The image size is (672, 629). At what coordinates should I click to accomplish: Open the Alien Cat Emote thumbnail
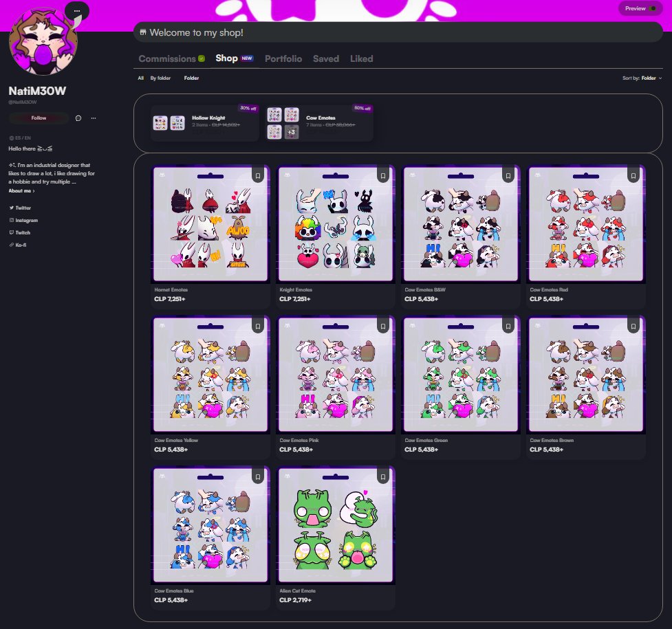tap(336, 525)
